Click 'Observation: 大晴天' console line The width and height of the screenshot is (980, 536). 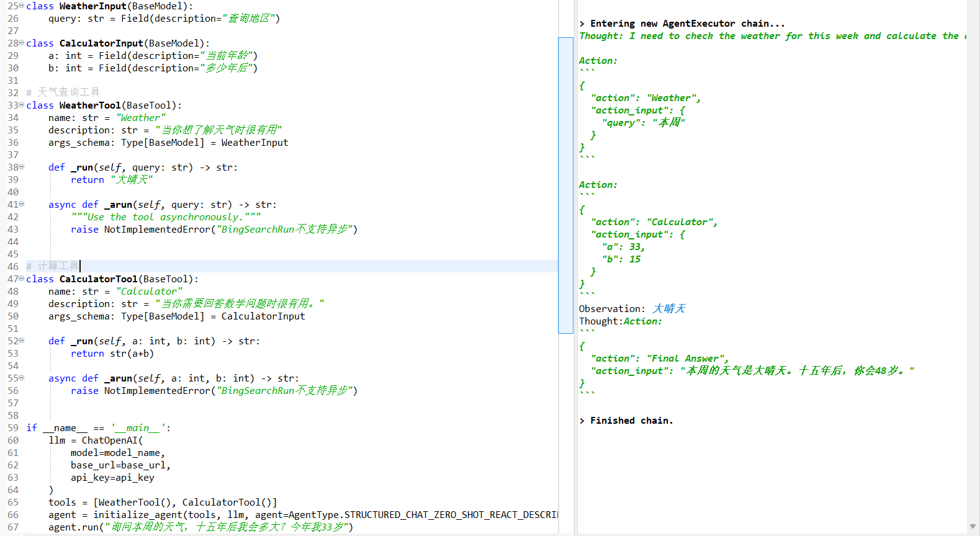pos(632,309)
